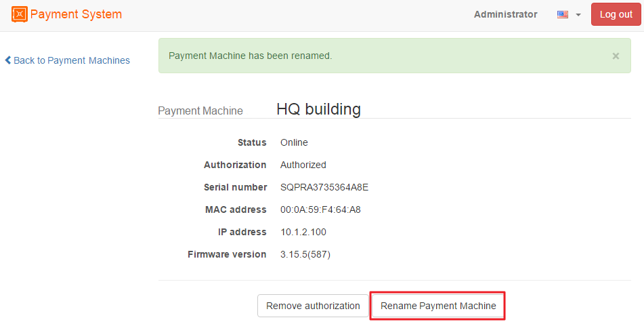The height and width of the screenshot is (322, 644).
Task: Click the Payment Machine heading label
Action: coord(200,110)
